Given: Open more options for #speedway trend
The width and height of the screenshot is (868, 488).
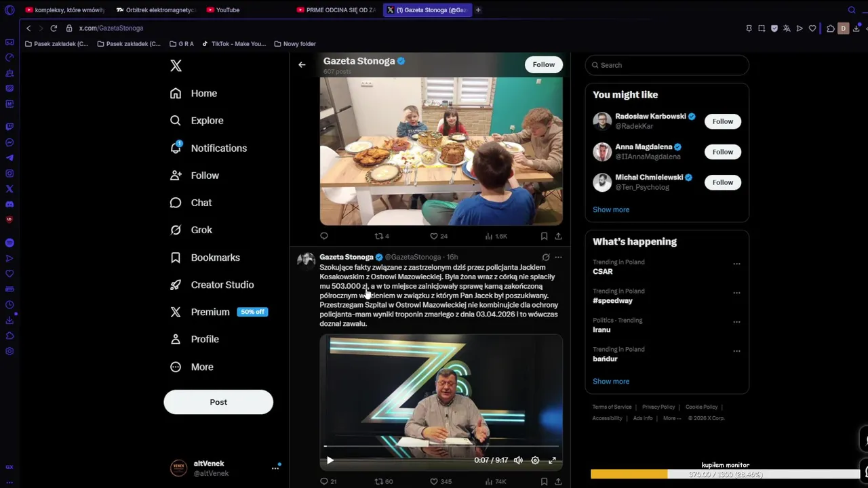Looking at the screenshot, I should [x=736, y=293].
